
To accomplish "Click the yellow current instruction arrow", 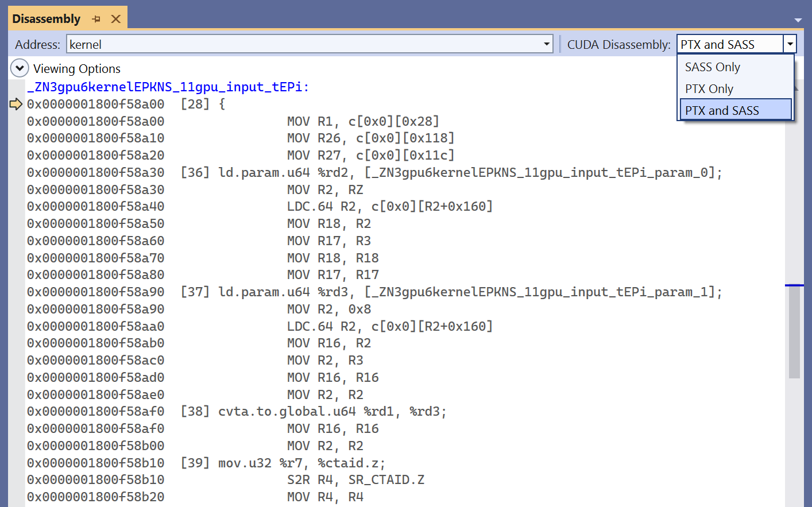I will tap(16, 104).
